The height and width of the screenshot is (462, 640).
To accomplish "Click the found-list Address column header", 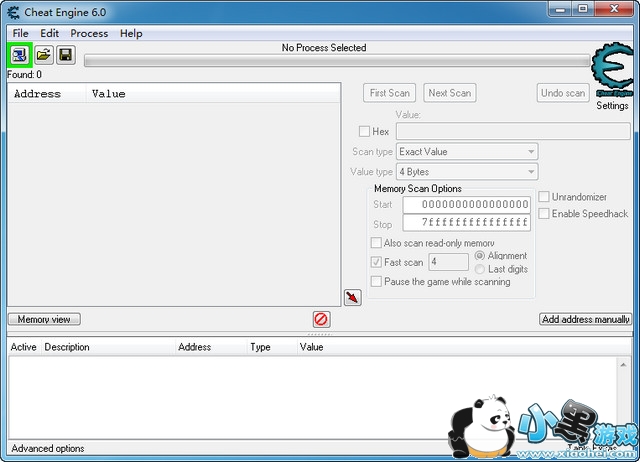I will pyautogui.click(x=47, y=93).
